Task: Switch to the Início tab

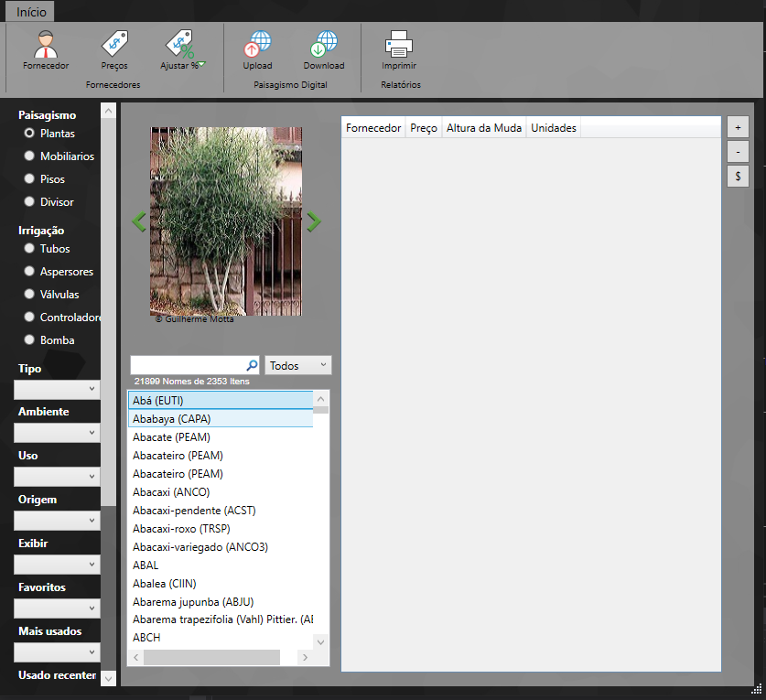Action: 30,12
